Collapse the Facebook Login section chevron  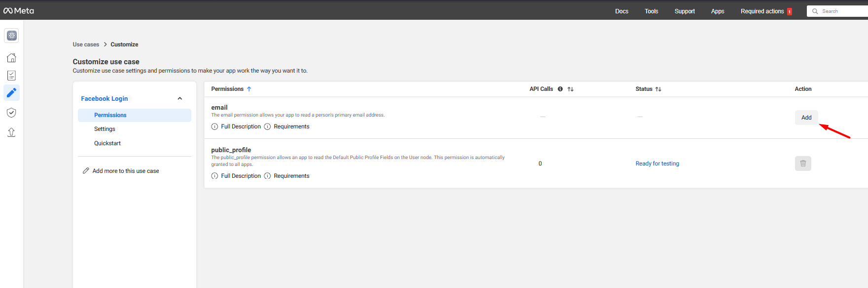click(180, 99)
